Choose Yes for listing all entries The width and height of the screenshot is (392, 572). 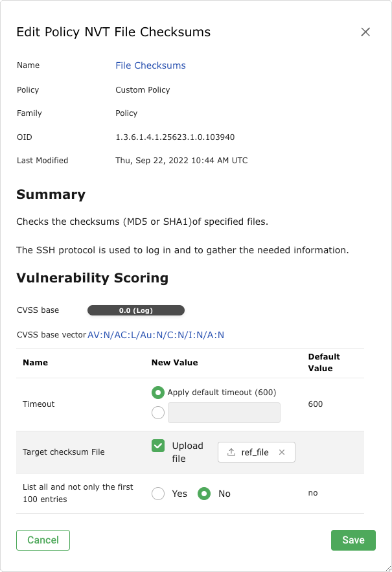click(x=158, y=494)
